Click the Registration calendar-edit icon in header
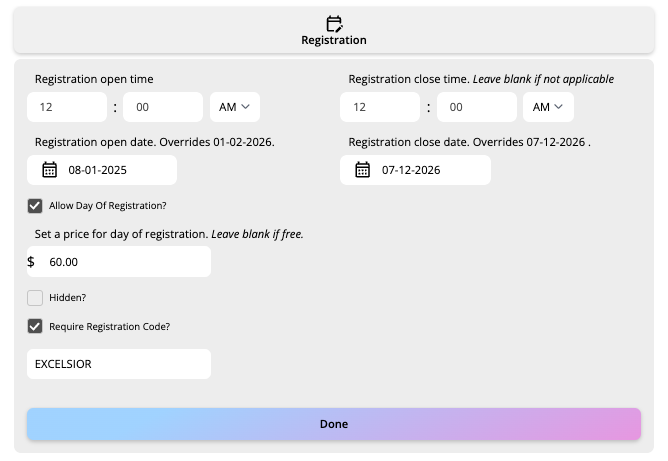668x461 pixels. point(334,23)
